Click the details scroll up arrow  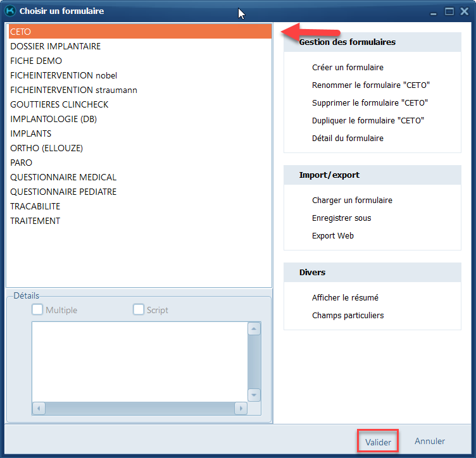(x=254, y=329)
